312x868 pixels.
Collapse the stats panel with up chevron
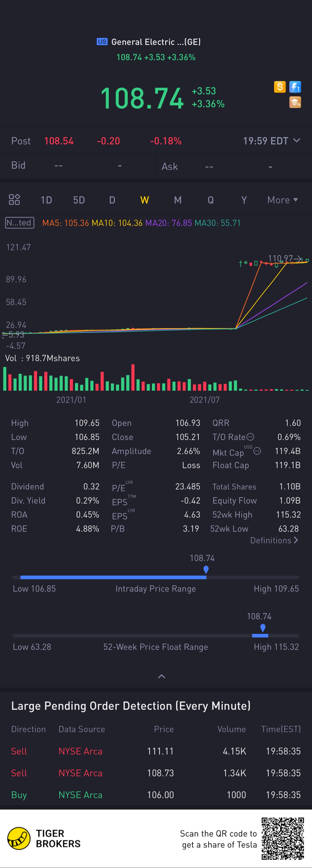pos(162,676)
